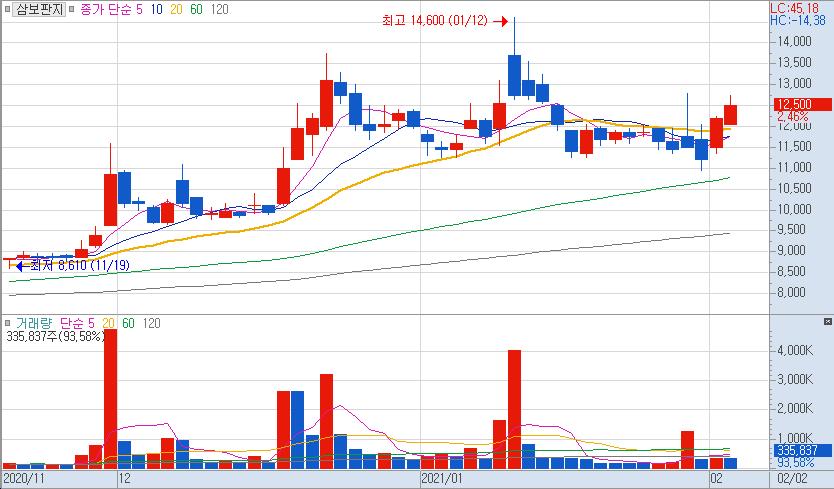
Task: Click the tallest red volume bar near December start
Action: pyautogui.click(x=111, y=399)
